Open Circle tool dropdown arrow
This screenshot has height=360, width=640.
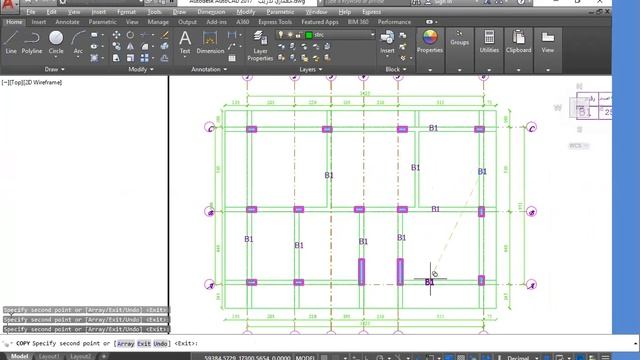[x=56, y=58]
